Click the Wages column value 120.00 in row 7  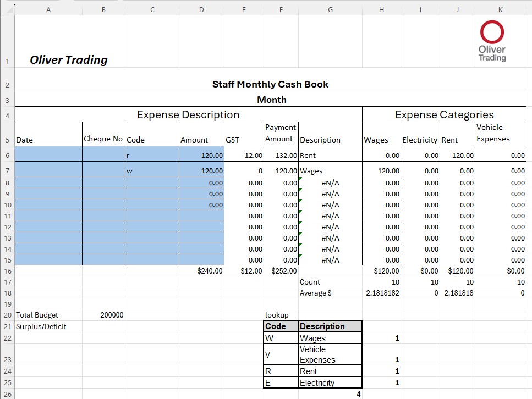(381, 171)
